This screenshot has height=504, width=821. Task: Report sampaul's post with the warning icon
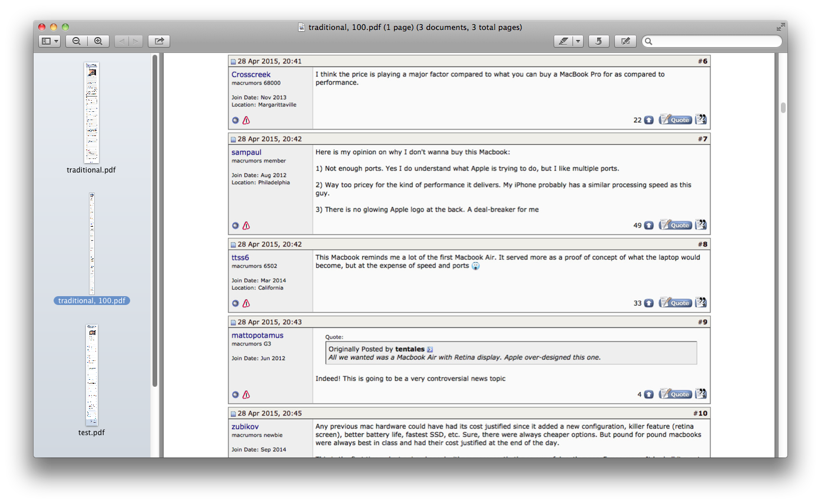coord(246,226)
